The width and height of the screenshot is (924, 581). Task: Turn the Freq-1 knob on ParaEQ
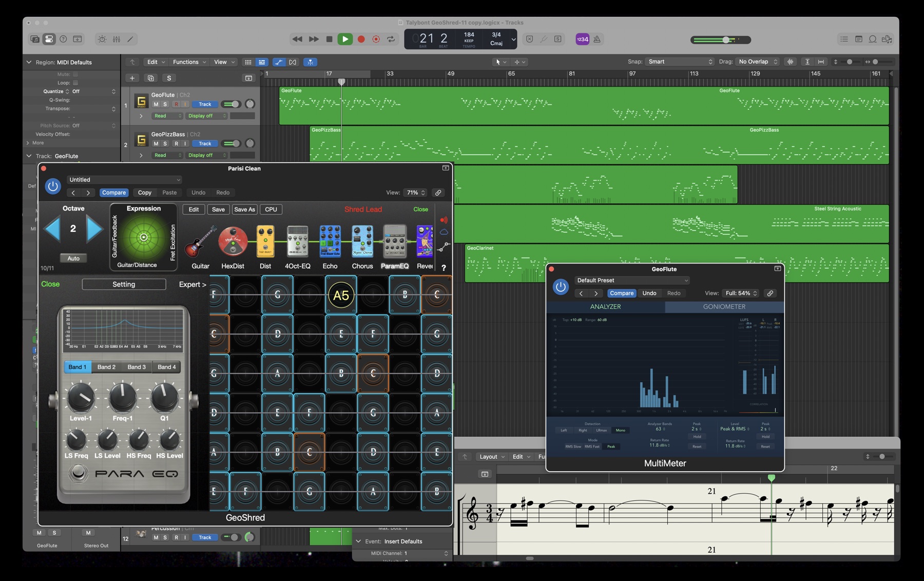123,397
